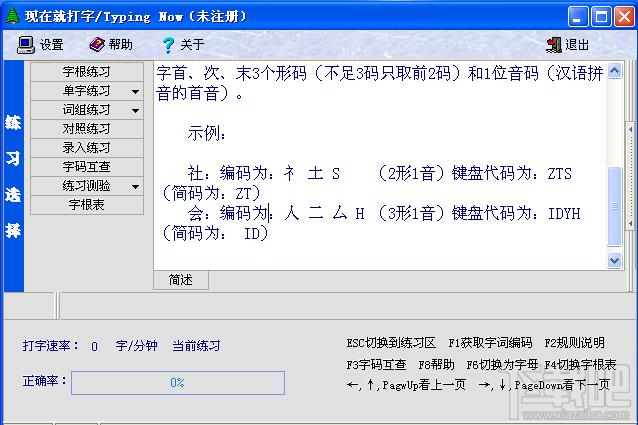The height and width of the screenshot is (425, 638).
Task: Open the 录入练习 practice
Action: coord(87,148)
